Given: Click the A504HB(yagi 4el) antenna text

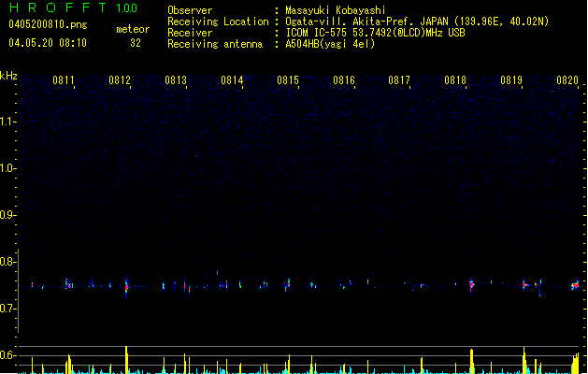Looking at the screenshot, I should (x=330, y=44).
